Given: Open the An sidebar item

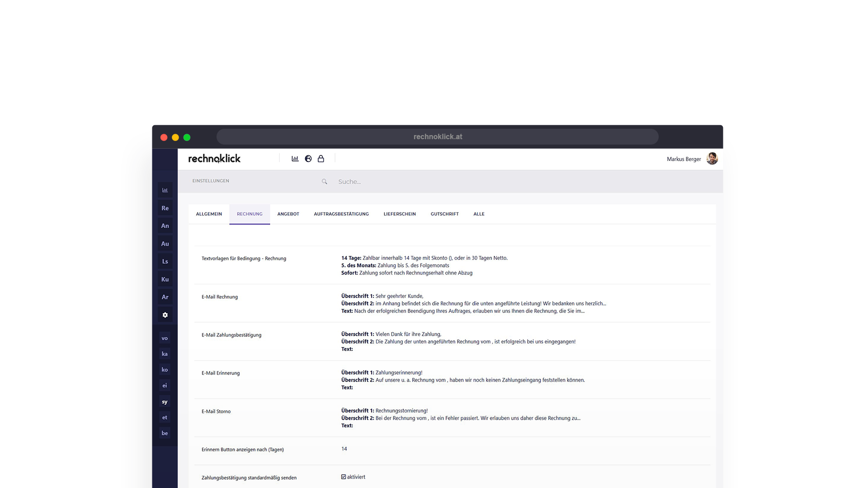Looking at the screenshot, I should pyautogui.click(x=165, y=226).
